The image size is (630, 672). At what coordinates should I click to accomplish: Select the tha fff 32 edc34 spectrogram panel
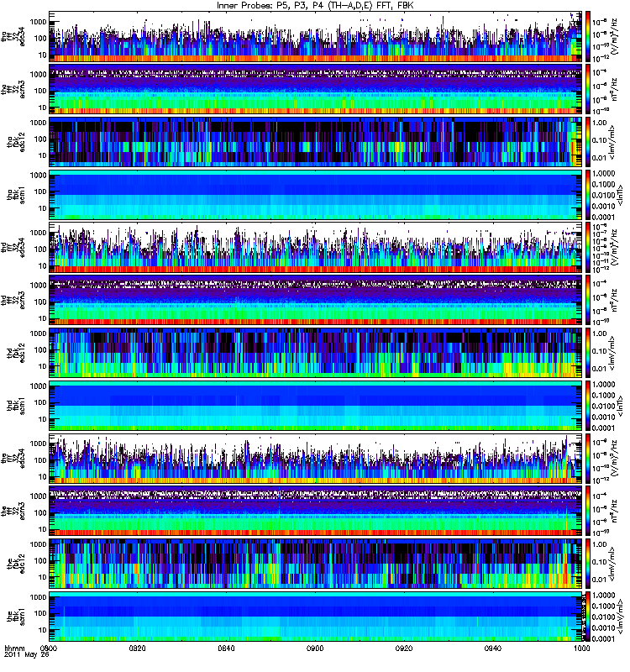(315, 37)
